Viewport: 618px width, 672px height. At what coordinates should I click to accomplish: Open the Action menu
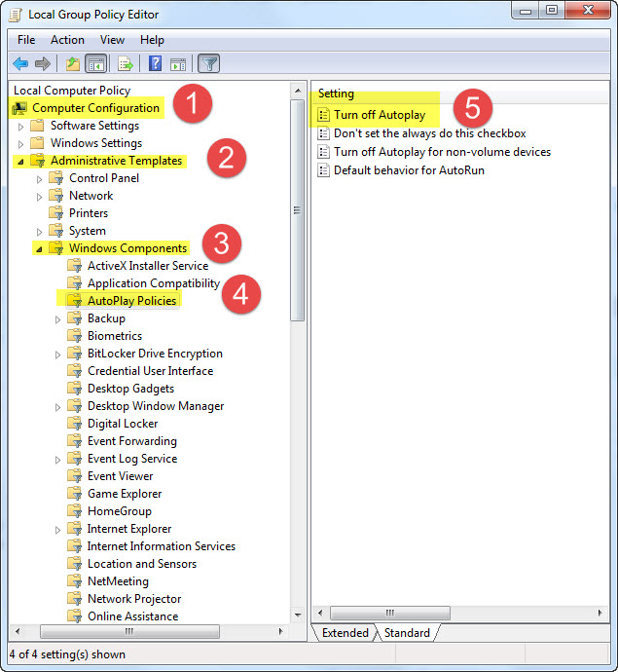[x=67, y=40]
